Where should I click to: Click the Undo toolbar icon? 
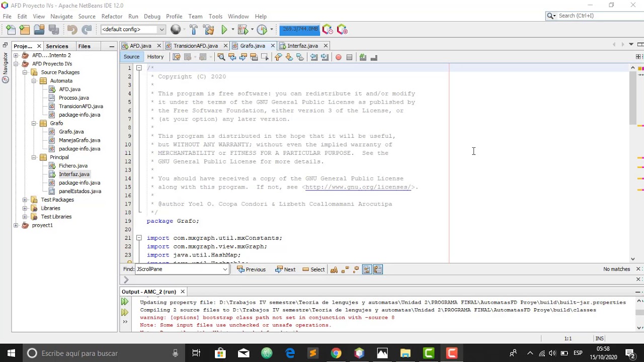[72, 30]
